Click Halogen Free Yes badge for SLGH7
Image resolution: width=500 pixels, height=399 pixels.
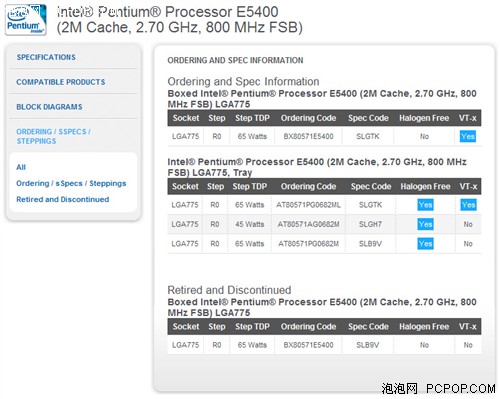point(425,224)
